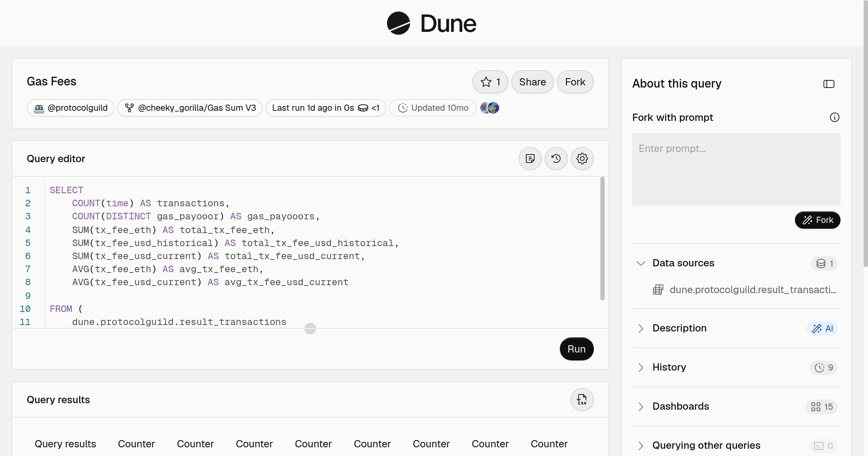Click the Share button
868x456 pixels.
coord(532,82)
